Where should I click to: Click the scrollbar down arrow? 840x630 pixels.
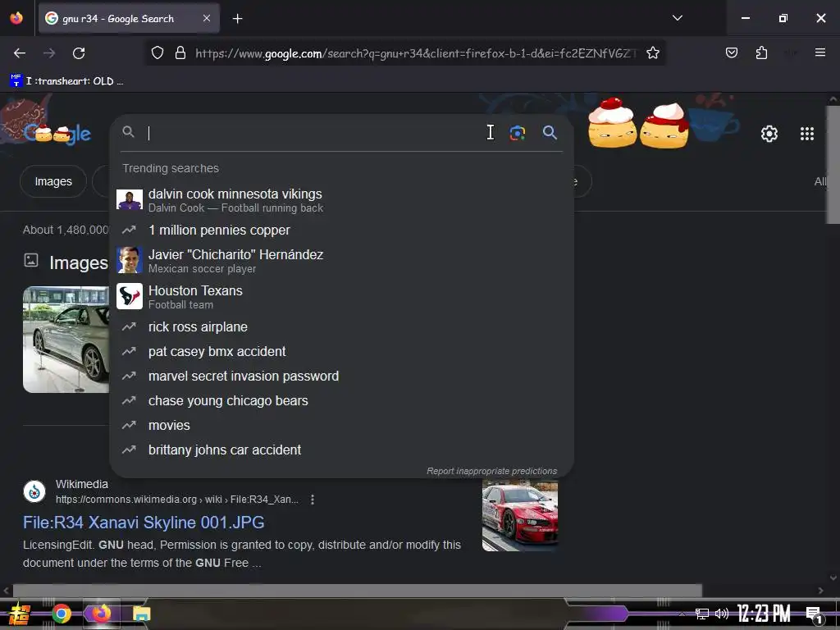pos(833,577)
